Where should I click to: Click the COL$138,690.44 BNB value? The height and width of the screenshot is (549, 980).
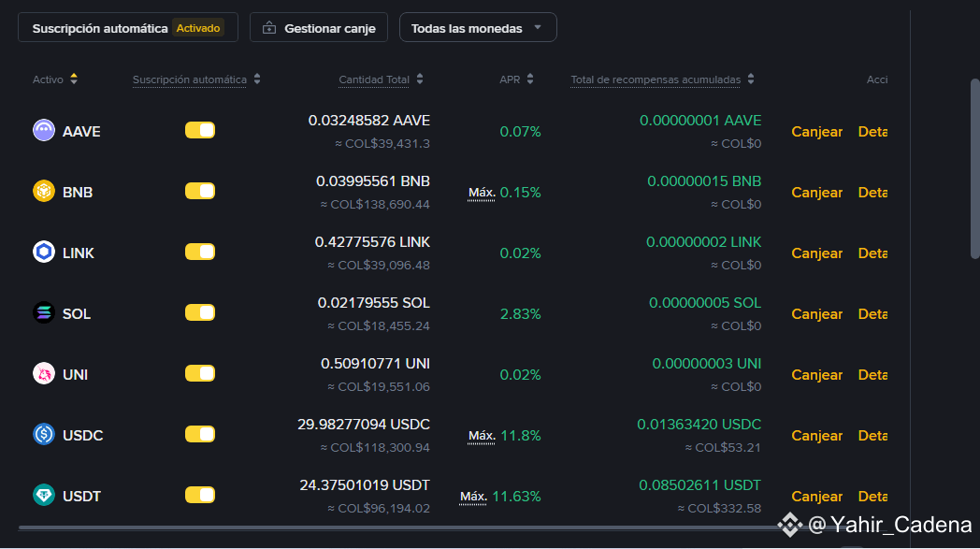click(x=375, y=205)
